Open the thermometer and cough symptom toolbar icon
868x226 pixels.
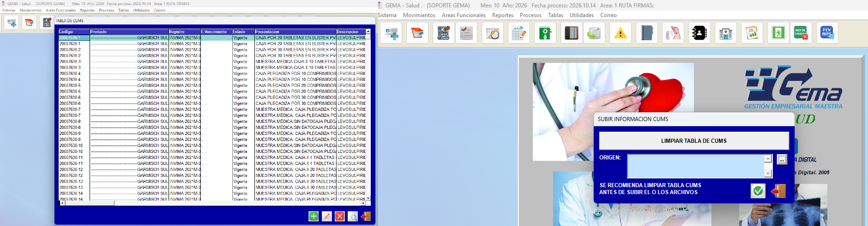tap(673, 33)
